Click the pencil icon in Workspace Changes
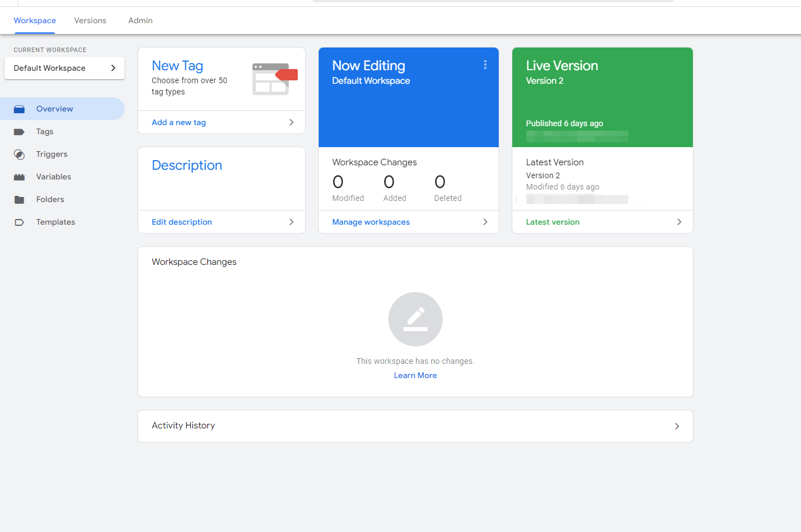The height and width of the screenshot is (532, 801). coord(415,319)
